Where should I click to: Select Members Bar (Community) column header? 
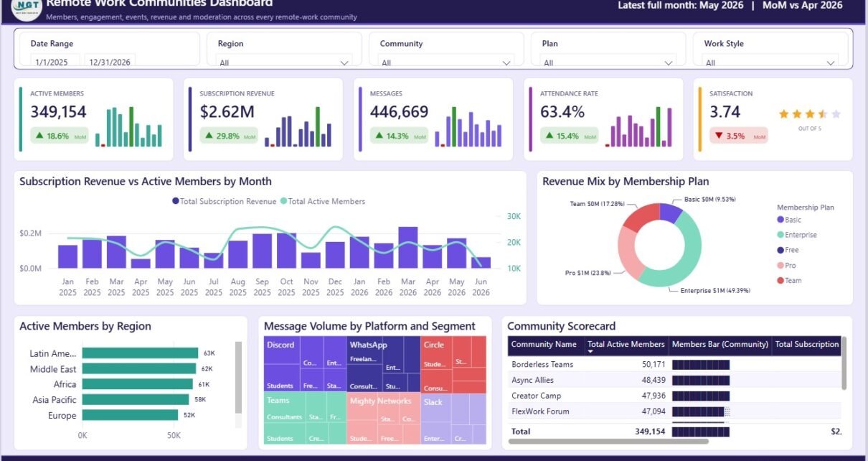tap(720, 345)
